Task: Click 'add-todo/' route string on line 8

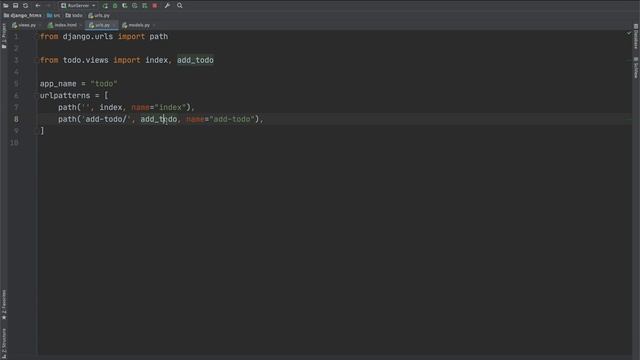Action: point(106,119)
